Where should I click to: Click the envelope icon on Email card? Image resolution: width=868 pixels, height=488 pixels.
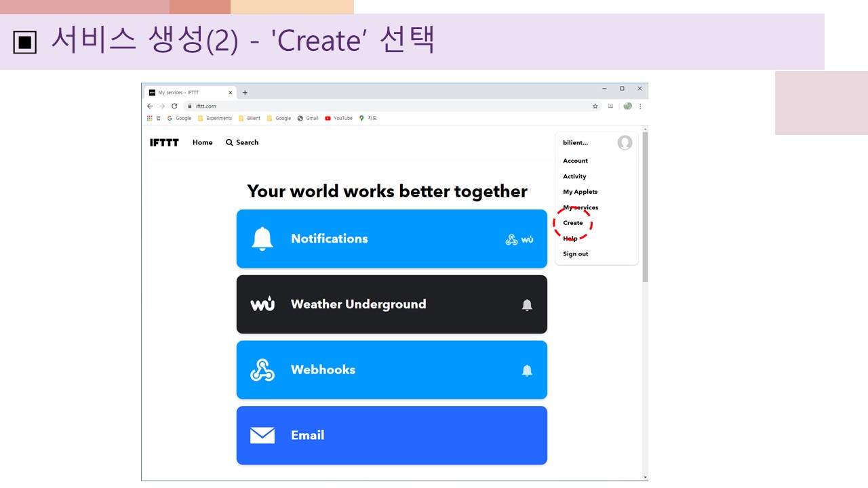[262, 435]
